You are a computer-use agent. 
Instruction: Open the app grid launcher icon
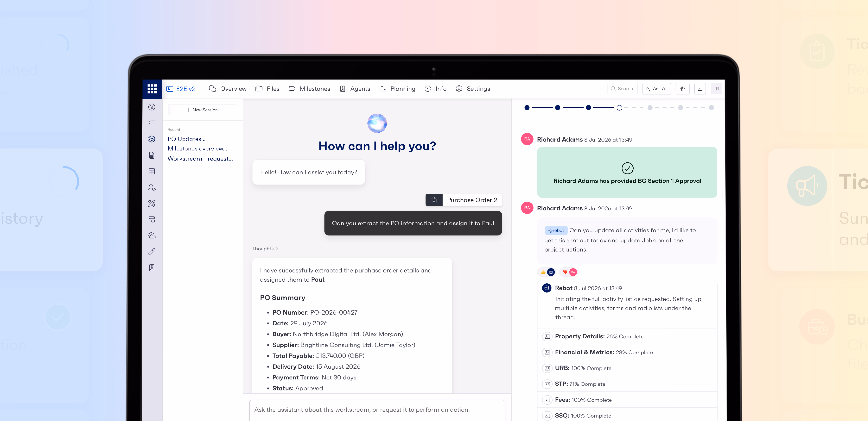152,89
